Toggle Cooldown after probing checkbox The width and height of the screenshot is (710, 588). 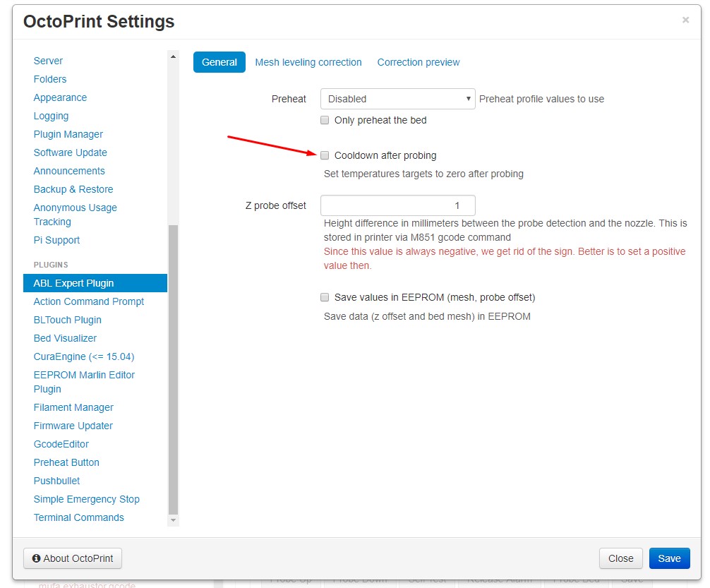324,155
